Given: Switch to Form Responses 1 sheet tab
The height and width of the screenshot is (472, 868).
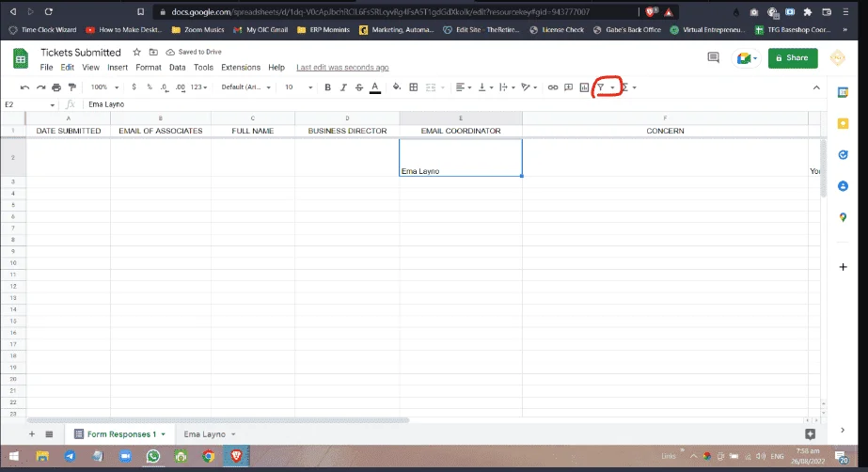Looking at the screenshot, I should pyautogui.click(x=120, y=434).
